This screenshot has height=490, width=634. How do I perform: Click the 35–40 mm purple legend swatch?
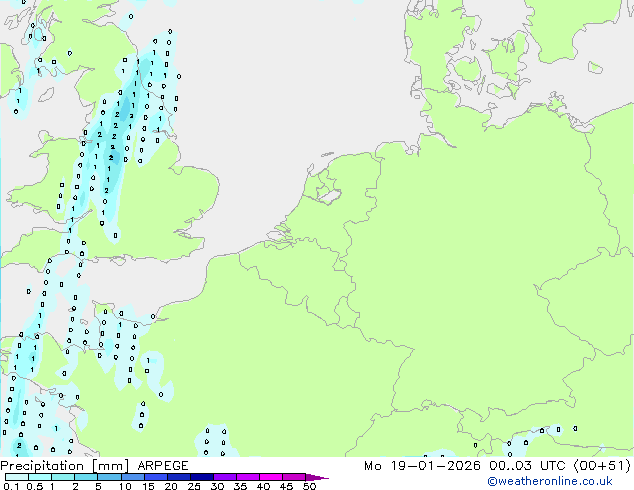(x=247, y=477)
